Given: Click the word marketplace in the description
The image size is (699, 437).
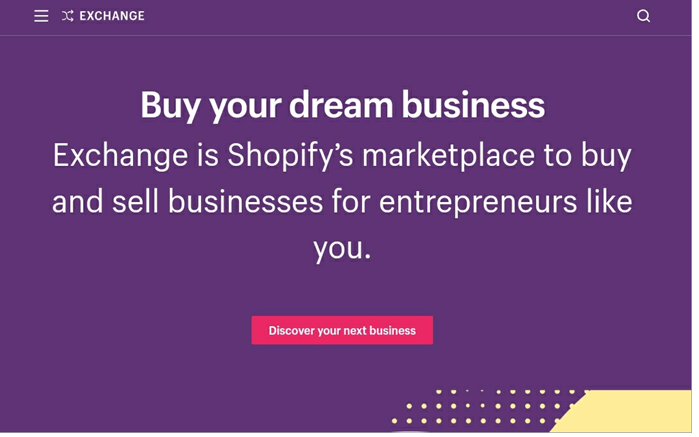Looking at the screenshot, I should (448, 156).
